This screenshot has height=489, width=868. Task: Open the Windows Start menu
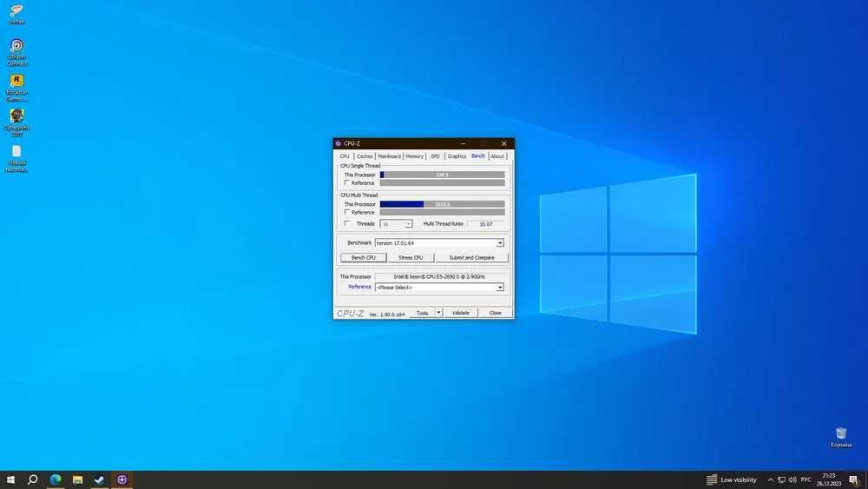[x=10, y=479]
